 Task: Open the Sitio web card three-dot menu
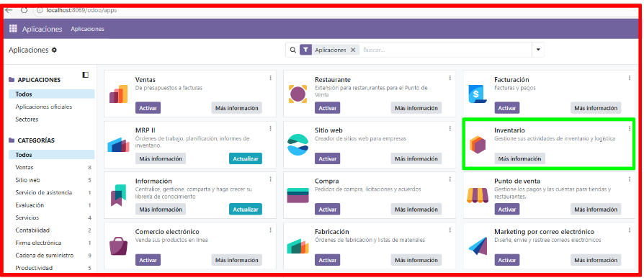[450, 128]
